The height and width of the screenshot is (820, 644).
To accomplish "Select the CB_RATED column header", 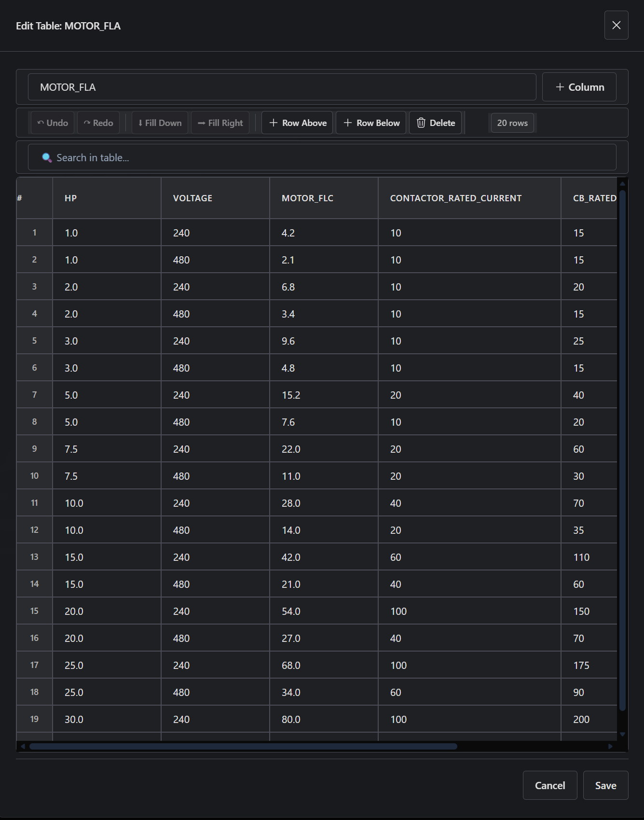I will (589, 198).
